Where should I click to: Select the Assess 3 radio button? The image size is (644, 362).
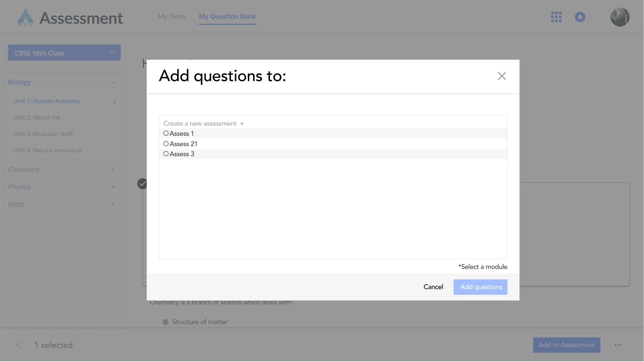(166, 154)
